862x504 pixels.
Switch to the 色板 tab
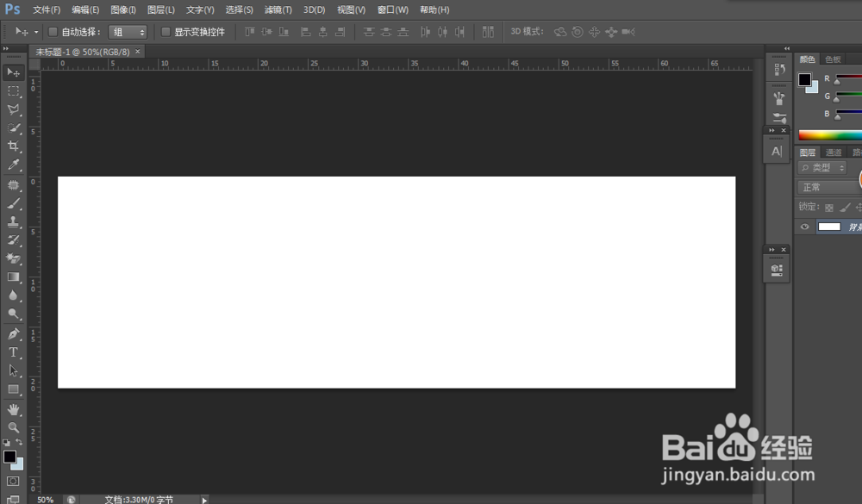click(833, 59)
